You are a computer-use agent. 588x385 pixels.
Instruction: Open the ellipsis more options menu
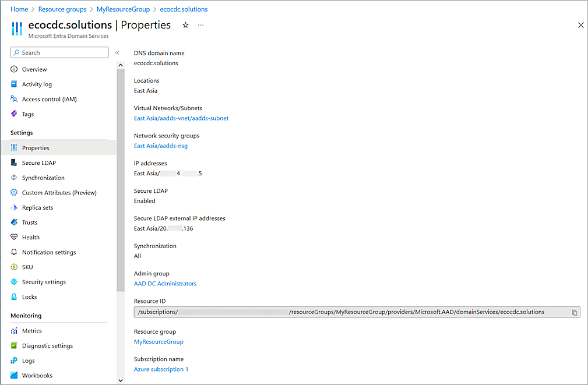pos(200,25)
